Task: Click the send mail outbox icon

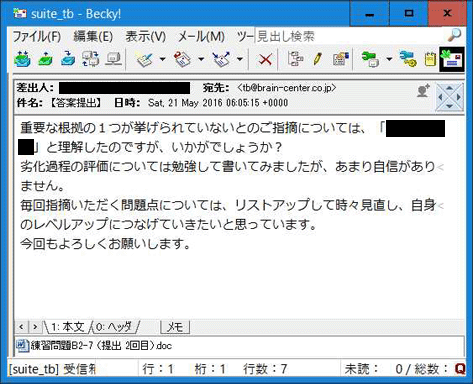Action: click(x=46, y=59)
